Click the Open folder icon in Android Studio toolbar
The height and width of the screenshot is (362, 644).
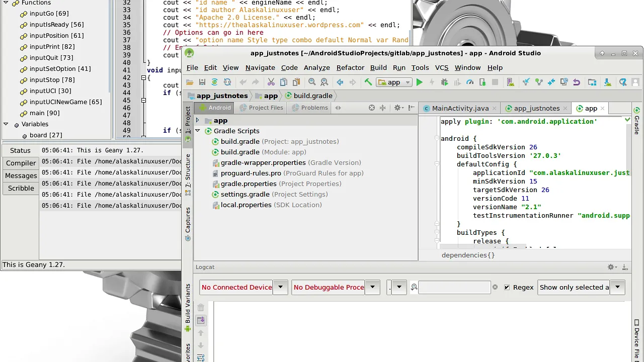tap(190, 82)
